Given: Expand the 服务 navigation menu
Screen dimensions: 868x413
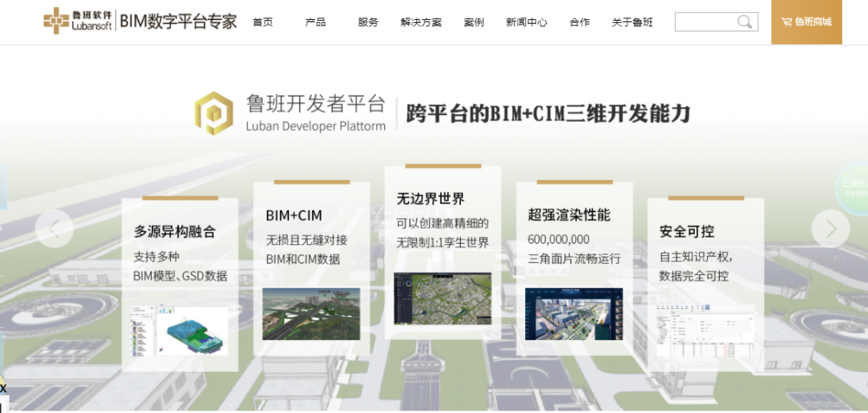Looking at the screenshot, I should (368, 22).
